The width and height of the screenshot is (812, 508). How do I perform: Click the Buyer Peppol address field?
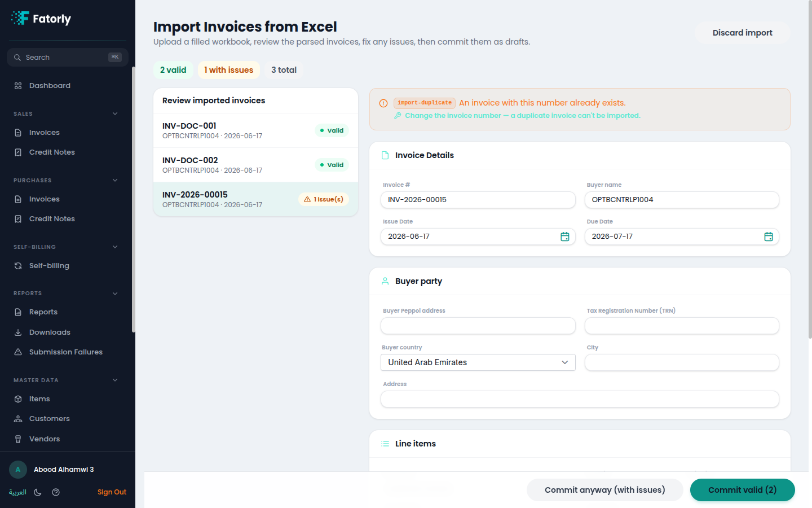click(x=478, y=326)
